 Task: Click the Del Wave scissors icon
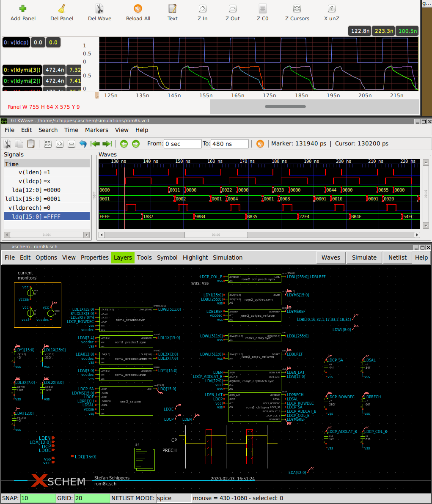[99, 8]
